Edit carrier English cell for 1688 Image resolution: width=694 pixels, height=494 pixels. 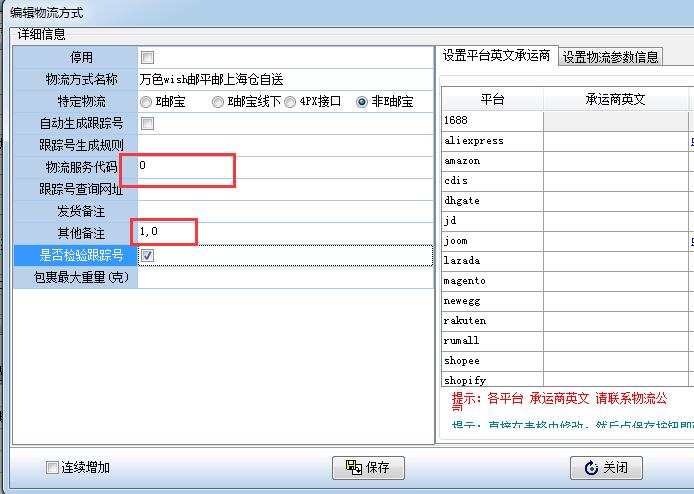(x=616, y=121)
